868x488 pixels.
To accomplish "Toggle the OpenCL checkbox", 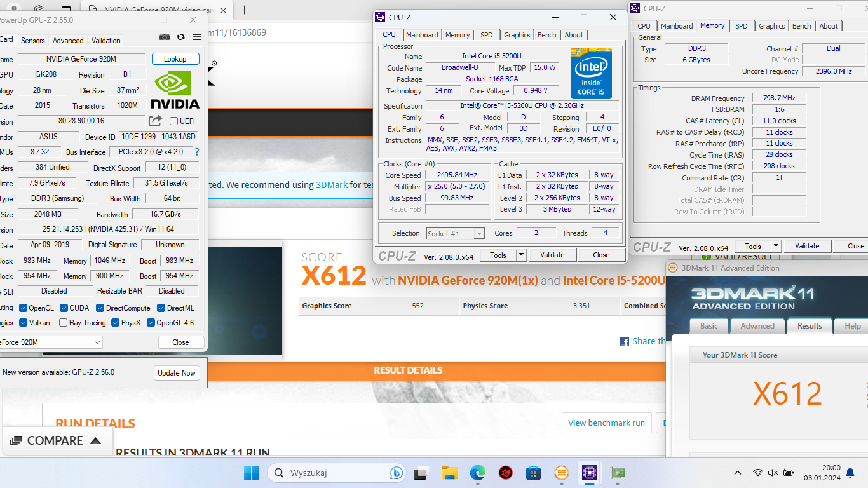I will [23, 308].
